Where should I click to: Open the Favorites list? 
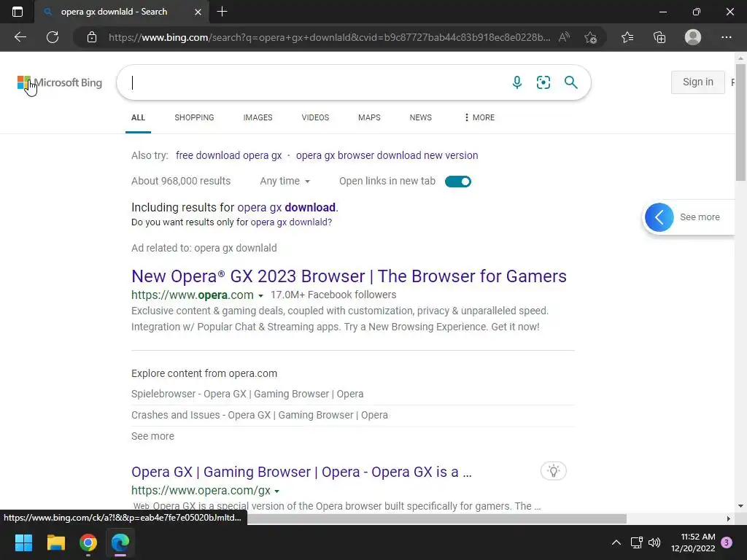click(x=627, y=37)
